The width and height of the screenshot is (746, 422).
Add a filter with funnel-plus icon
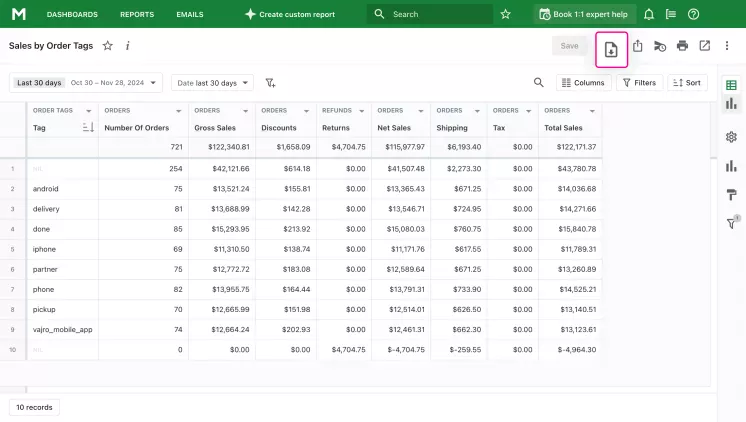pyautogui.click(x=270, y=83)
